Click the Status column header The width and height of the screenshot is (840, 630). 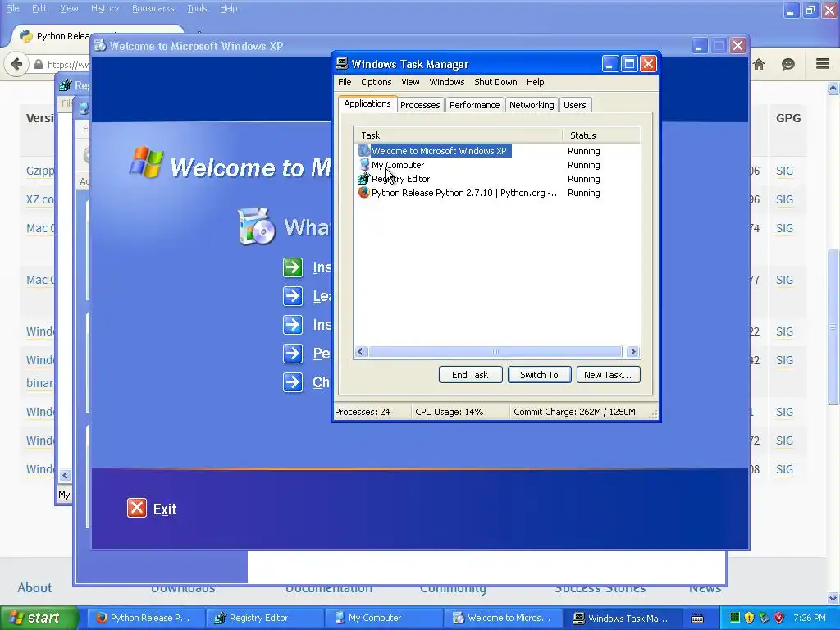point(601,135)
